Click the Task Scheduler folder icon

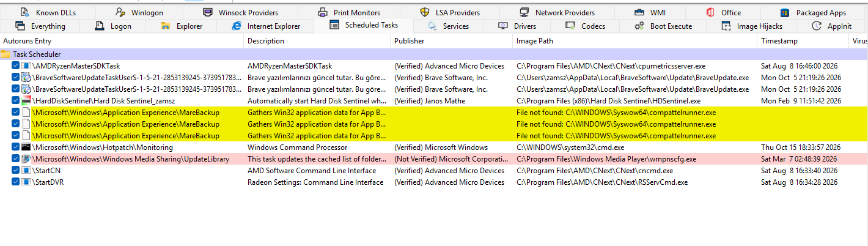[x=6, y=54]
